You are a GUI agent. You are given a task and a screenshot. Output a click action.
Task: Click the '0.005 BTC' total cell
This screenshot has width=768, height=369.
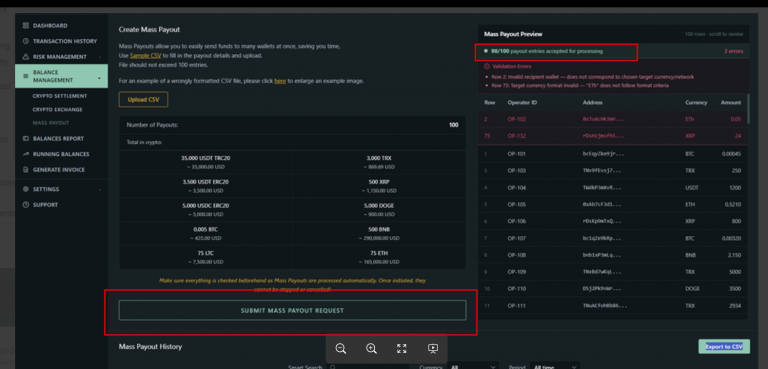(205, 233)
